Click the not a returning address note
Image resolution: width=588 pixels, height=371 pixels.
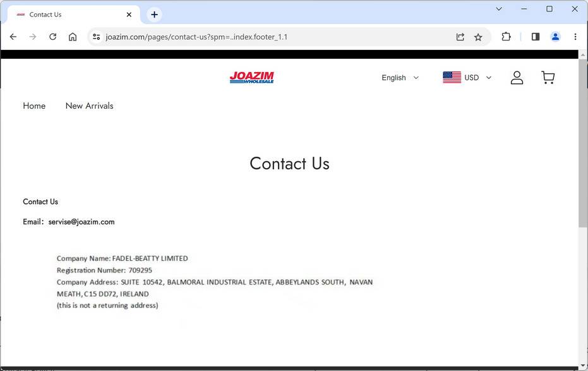click(x=107, y=305)
